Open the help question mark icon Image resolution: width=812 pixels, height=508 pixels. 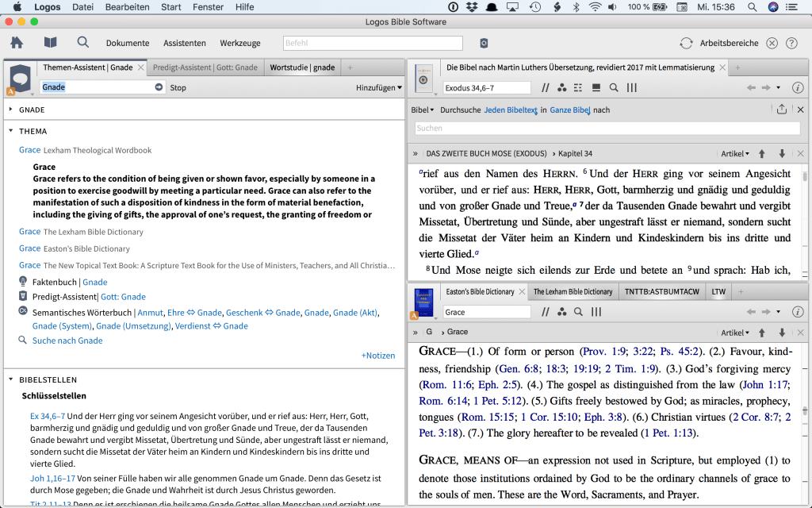pos(791,43)
